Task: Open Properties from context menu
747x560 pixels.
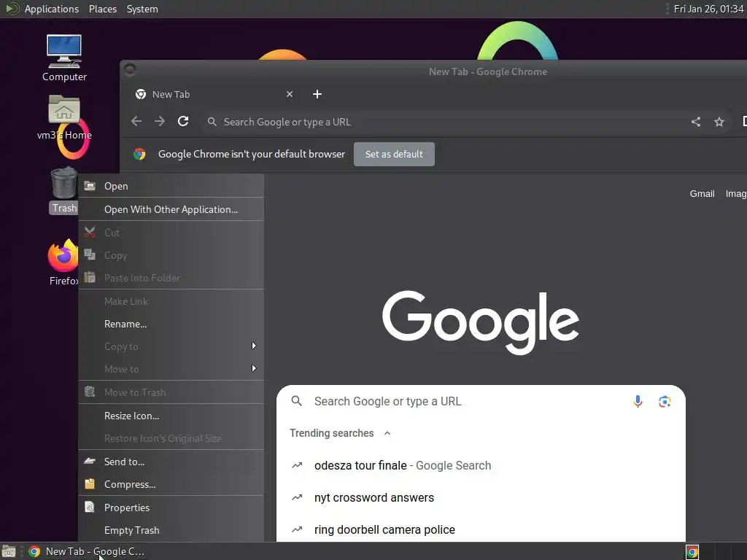Action: click(171, 507)
